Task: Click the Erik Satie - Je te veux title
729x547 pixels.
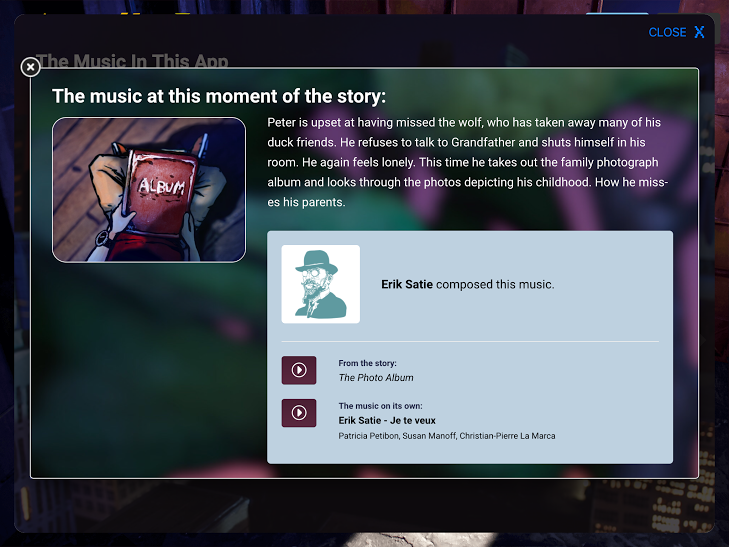Action: [387, 421]
